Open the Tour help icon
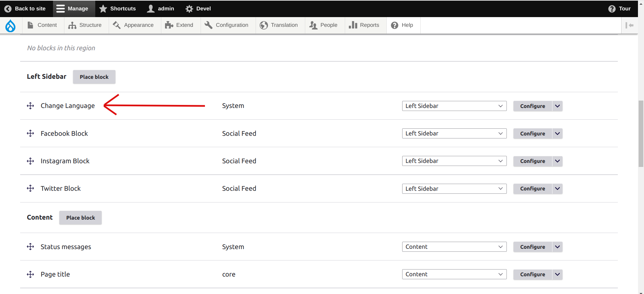The image size is (644, 294). pos(620,9)
